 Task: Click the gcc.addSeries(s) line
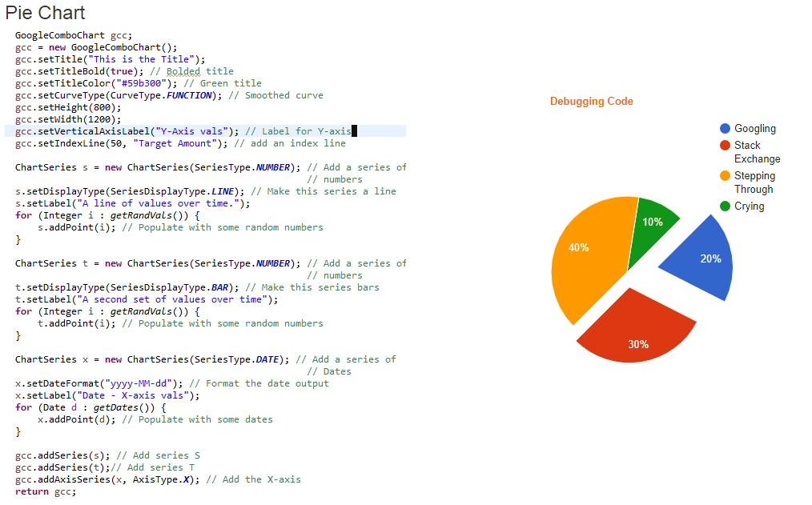coord(107,455)
